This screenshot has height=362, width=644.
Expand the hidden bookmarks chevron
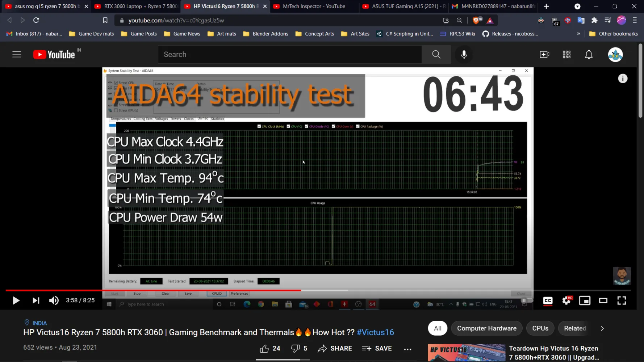point(578,34)
